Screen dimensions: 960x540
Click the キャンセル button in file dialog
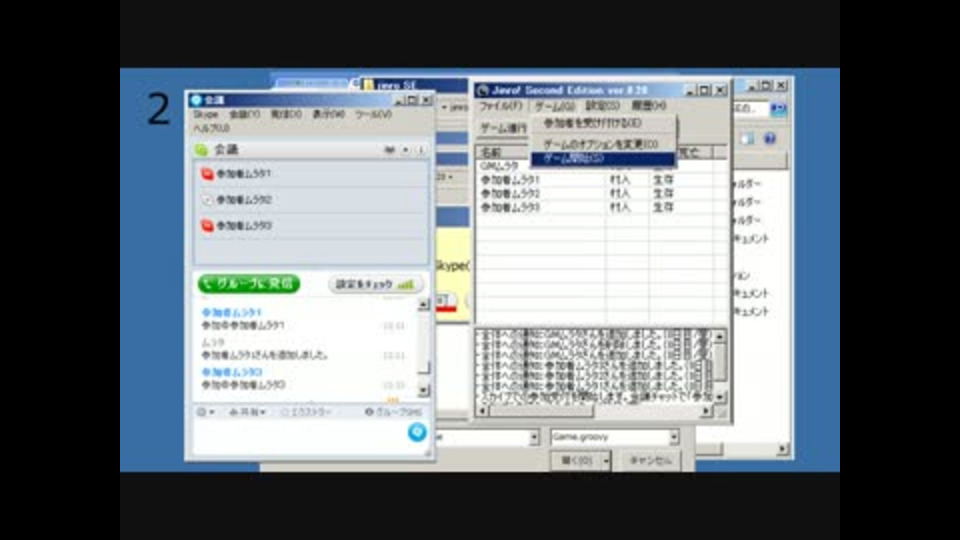click(650, 460)
